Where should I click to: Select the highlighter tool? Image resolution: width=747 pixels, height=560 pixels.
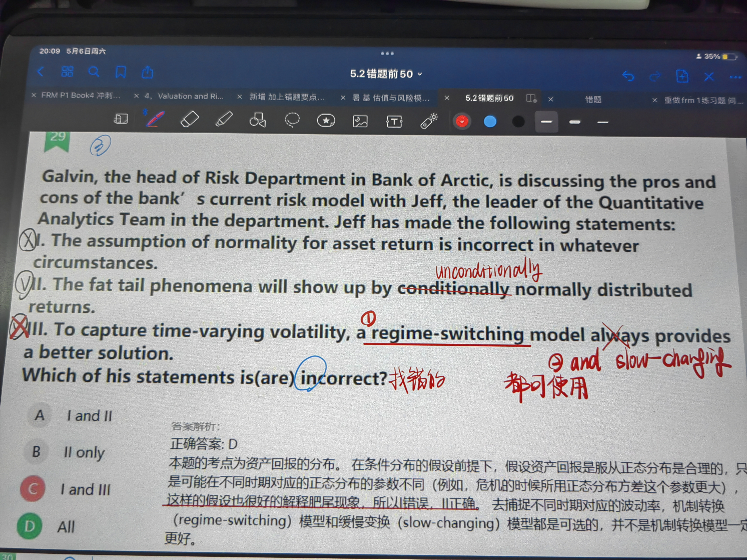[224, 120]
